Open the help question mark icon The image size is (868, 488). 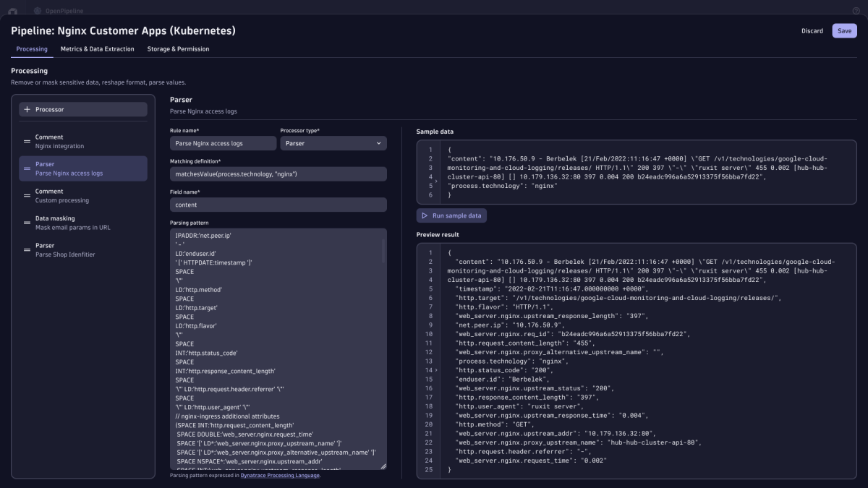point(856,10)
